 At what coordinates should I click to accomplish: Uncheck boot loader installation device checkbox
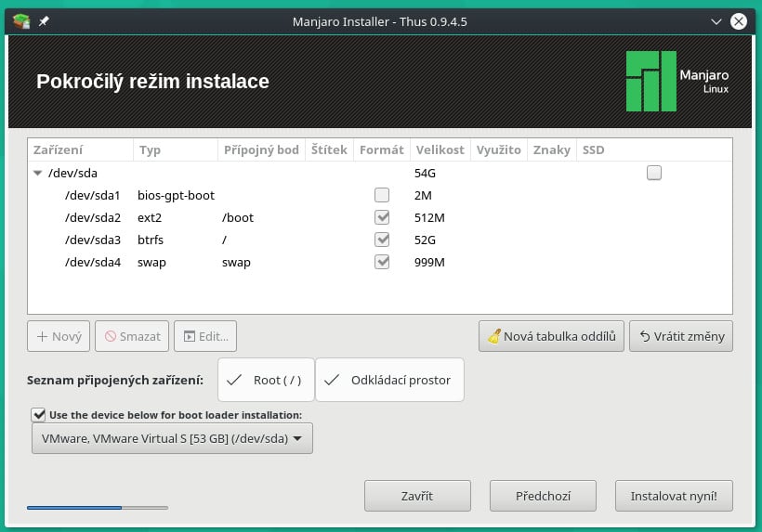[x=39, y=415]
